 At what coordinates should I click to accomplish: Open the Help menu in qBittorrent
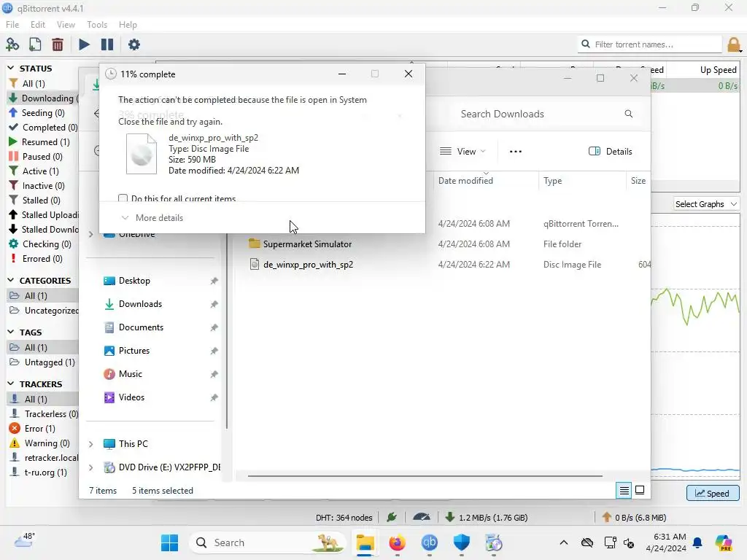click(x=128, y=24)
